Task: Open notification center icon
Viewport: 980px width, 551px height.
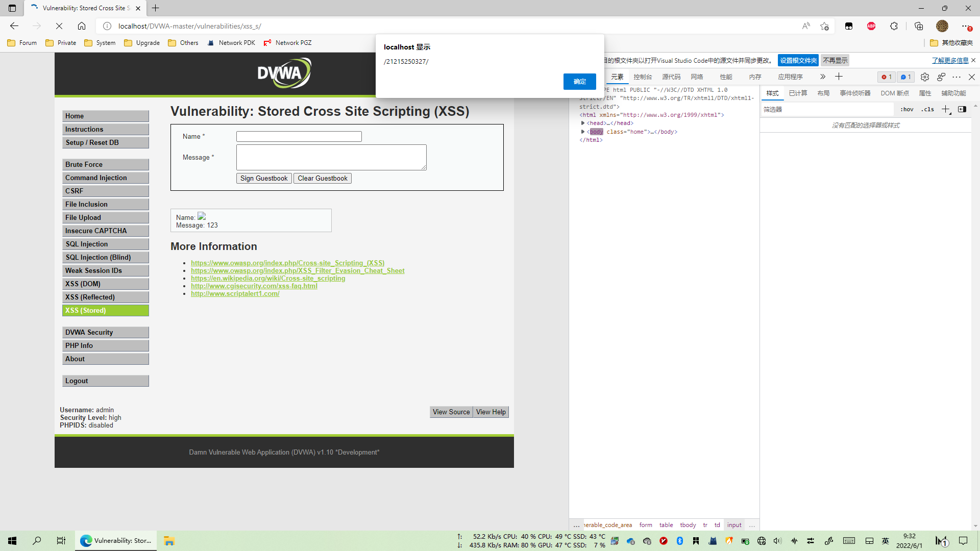Action: coord(963,541)
